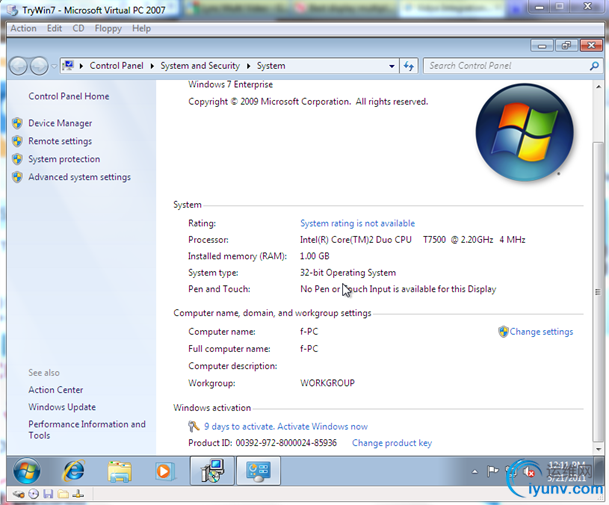The width and height of the screenshot is (609, 505).
Task: Click the shield icon beside Device Manager
Action: tap(17, 124)
